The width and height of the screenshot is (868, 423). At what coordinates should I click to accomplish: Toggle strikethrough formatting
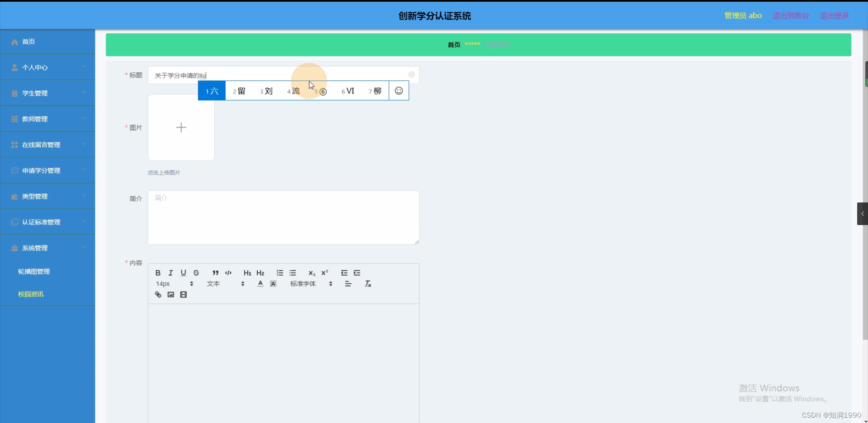tap(196, 273)
